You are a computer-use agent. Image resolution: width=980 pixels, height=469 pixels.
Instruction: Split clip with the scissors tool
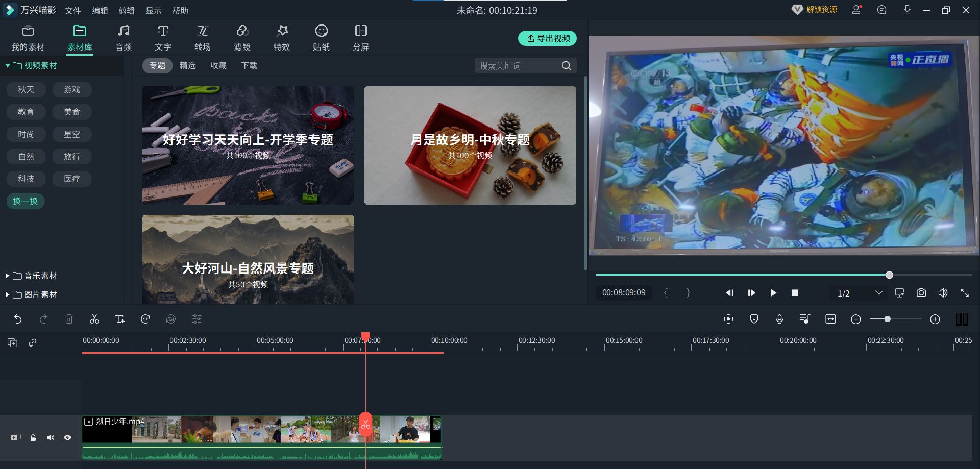94,319
